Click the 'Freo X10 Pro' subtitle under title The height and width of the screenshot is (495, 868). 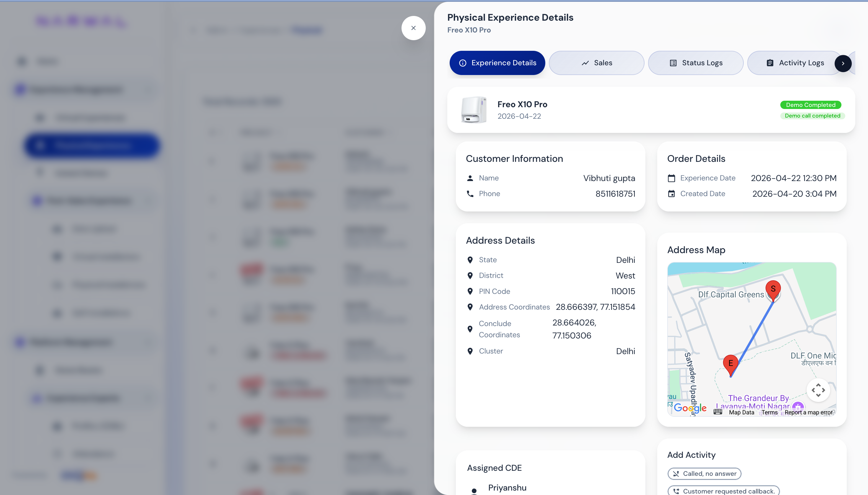coord(469,30)
